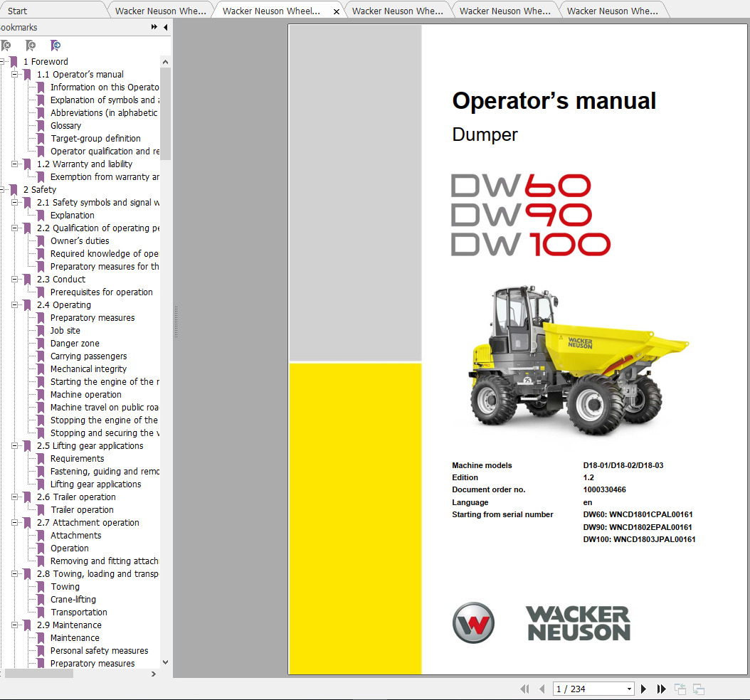Click the Add bookmark icon
The width and height of the screenshot is (750, 700).
coord(31,45)
